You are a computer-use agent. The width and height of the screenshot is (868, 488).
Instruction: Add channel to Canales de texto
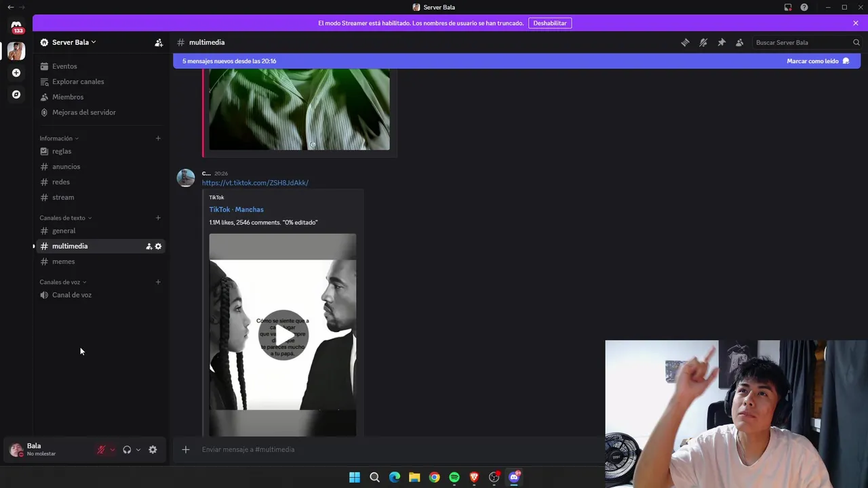pyautogui.click(x=158, y=218)
